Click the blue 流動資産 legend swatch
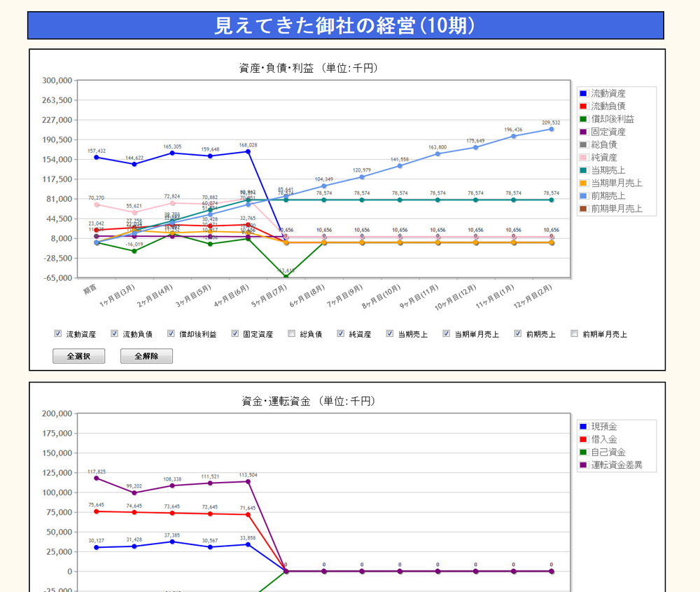The height and width of the screenshot is (592, 700). tap(583, 94)
